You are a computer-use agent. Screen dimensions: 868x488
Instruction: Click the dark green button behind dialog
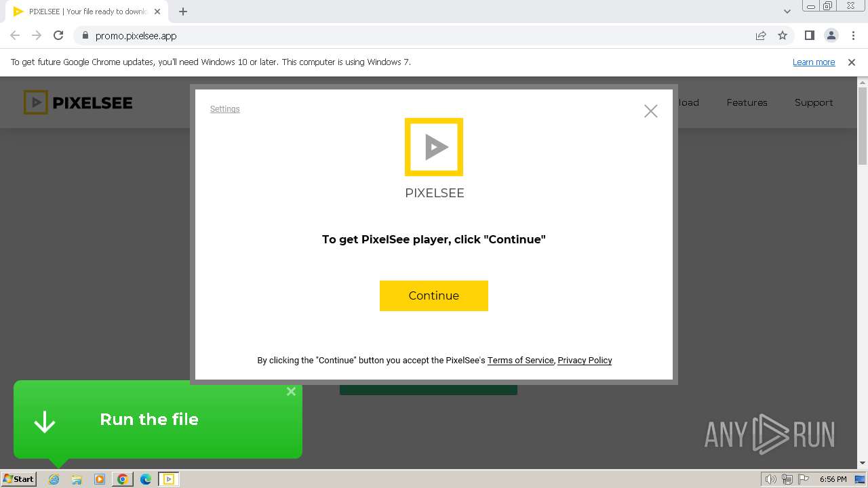pos(429,390)
